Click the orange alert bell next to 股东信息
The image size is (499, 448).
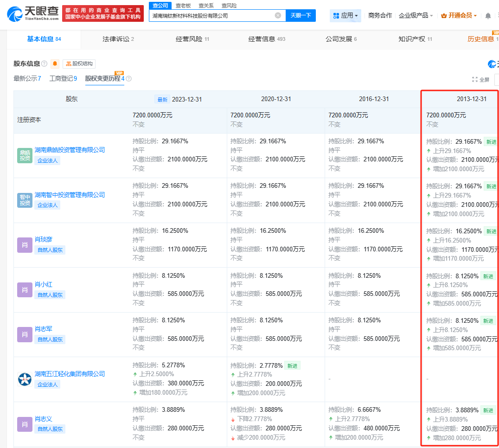click(x=55, y=64)
